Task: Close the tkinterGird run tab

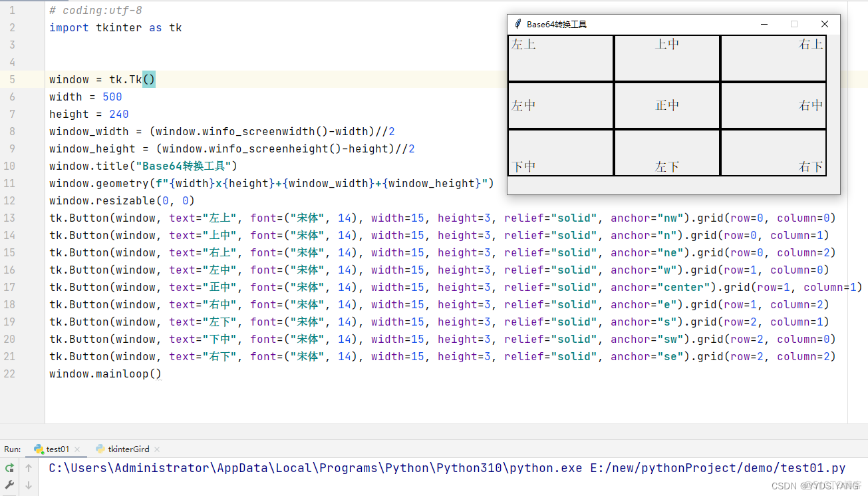Action: (157, 449)
